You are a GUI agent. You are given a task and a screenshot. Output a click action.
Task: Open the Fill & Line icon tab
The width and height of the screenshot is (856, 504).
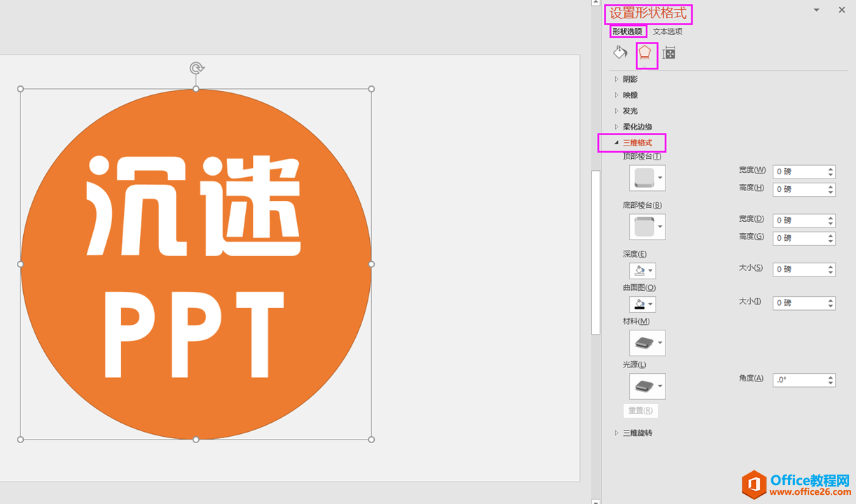(x=620, y=52)
